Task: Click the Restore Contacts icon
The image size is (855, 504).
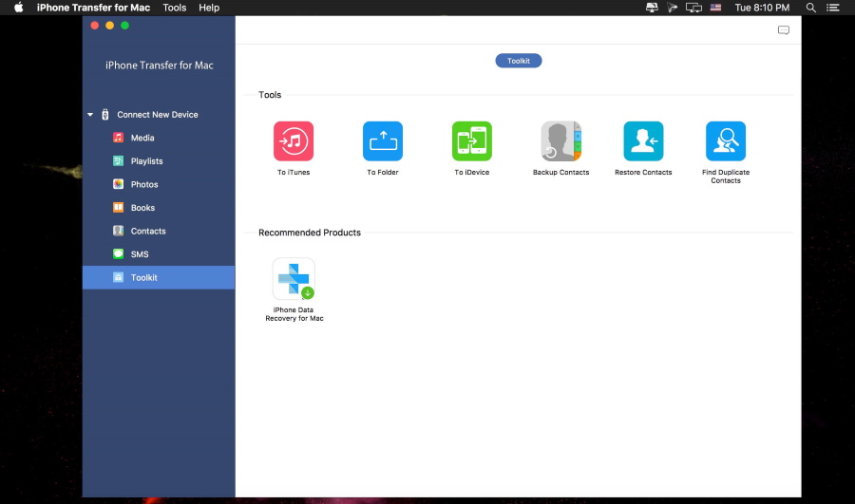Action: (x=643, y=141)
